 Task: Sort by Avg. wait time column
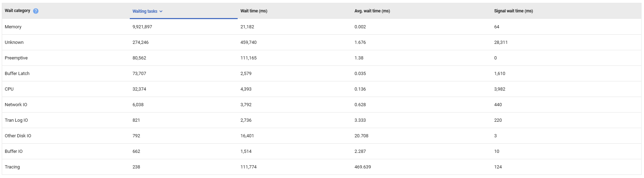(372, 11)
